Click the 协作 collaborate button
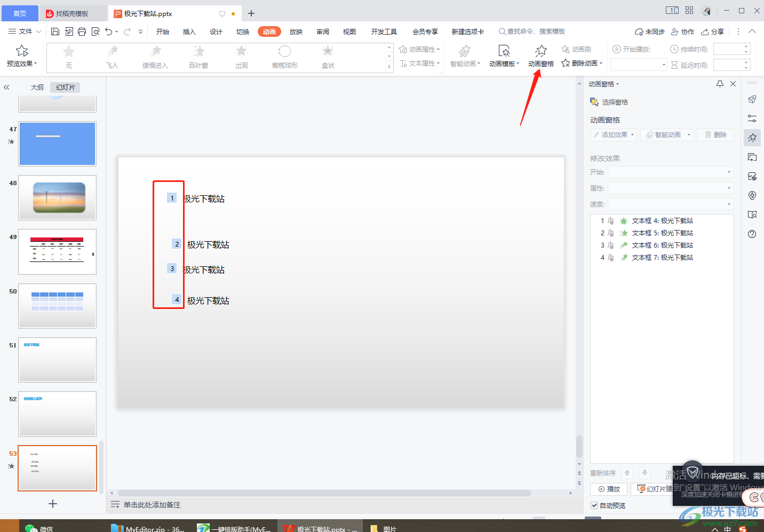764x532 pixels. [682, 31]
